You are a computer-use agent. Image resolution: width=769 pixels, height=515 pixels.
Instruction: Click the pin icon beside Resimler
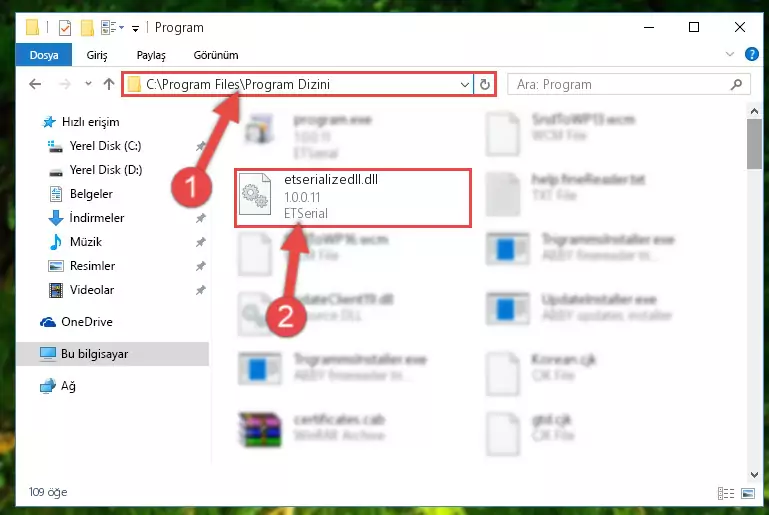201,266
